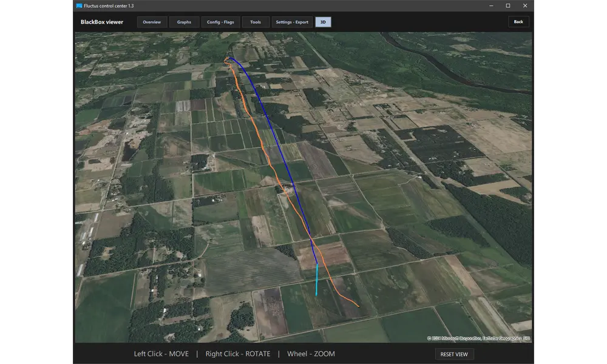
Task: Click the Wheel - ZOOM hint text
Action: click(x=310, y=354)
